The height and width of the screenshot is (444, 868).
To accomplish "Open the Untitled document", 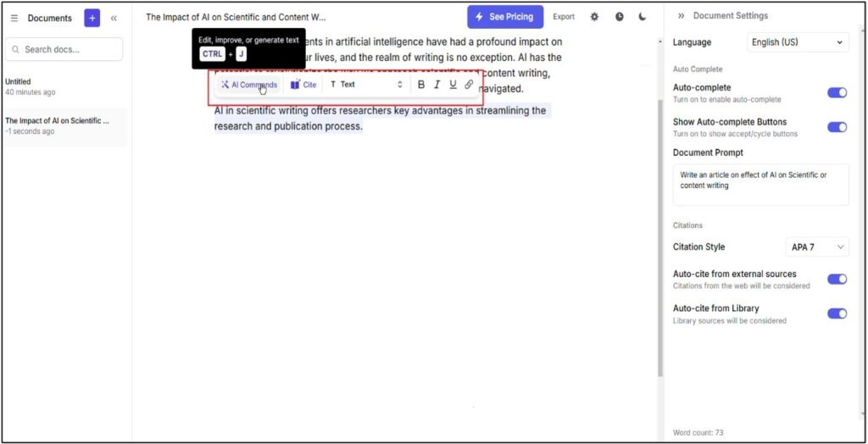I will point(65,87).
